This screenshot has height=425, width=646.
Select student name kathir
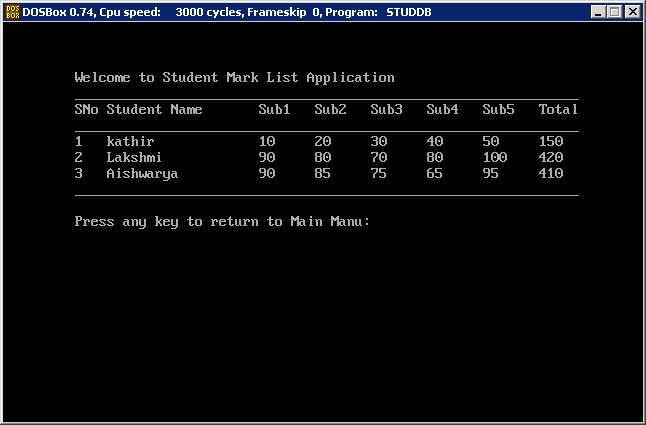(x=130, y=142)
